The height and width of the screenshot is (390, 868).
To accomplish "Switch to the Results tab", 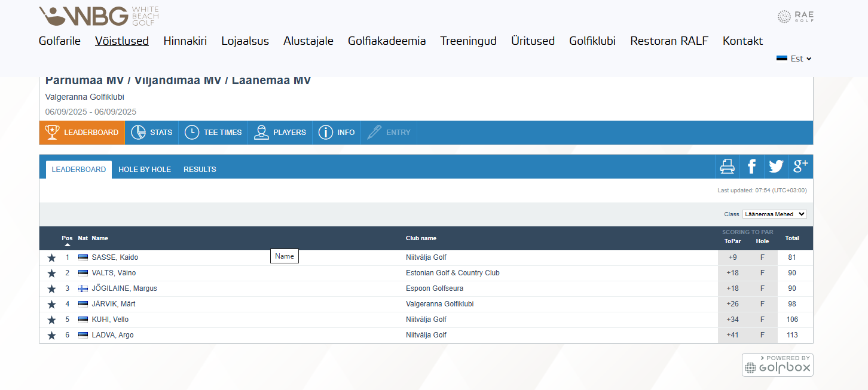I will [200, 170].
